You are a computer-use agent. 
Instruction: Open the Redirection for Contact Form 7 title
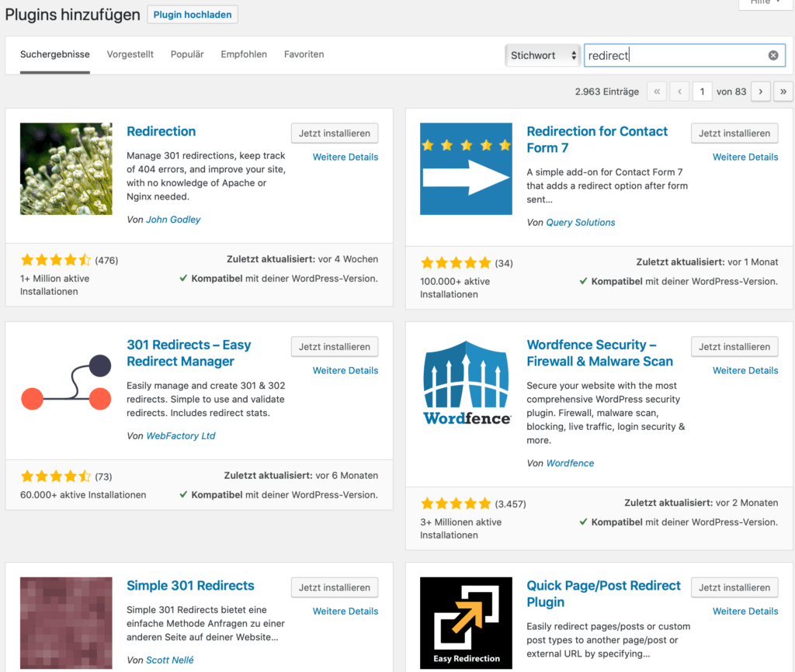(x=597, y=140)
